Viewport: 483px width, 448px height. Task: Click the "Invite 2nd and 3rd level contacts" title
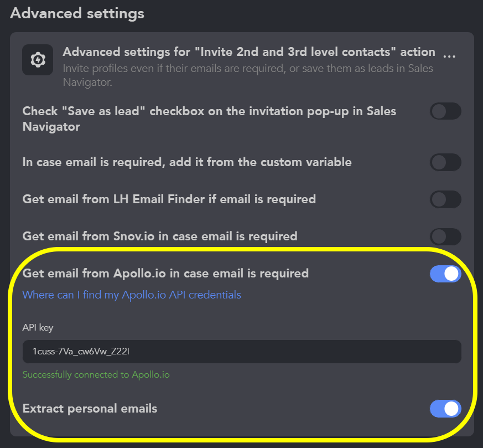click(249, 52)
